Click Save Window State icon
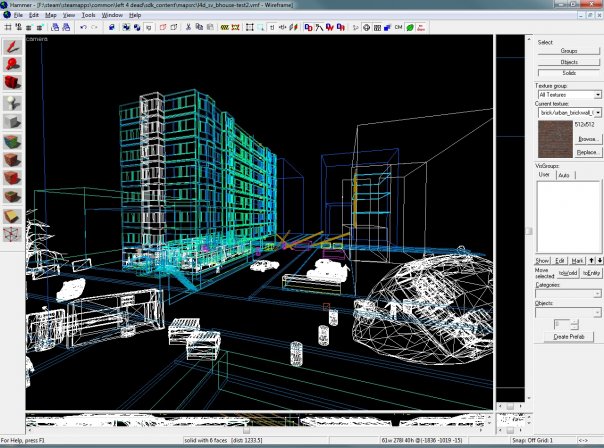 [x=66, y=27]
